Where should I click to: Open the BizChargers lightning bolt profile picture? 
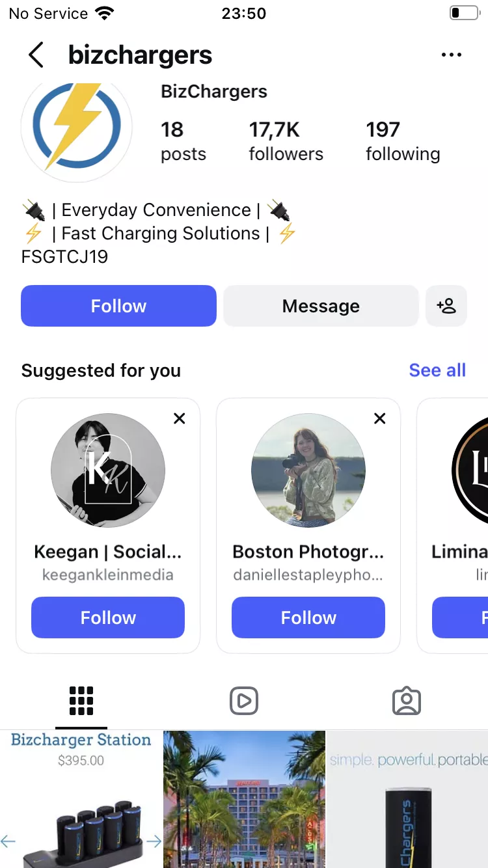click(77, 127)
